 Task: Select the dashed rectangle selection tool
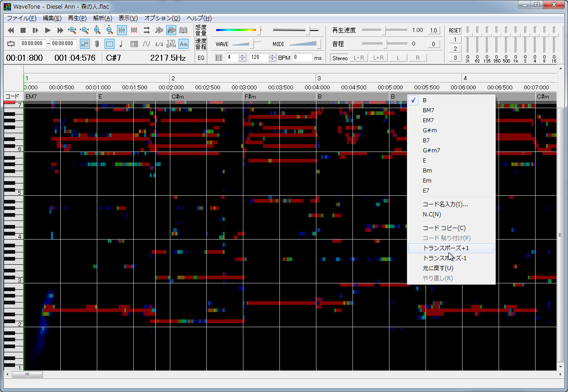tap(110, 44)
